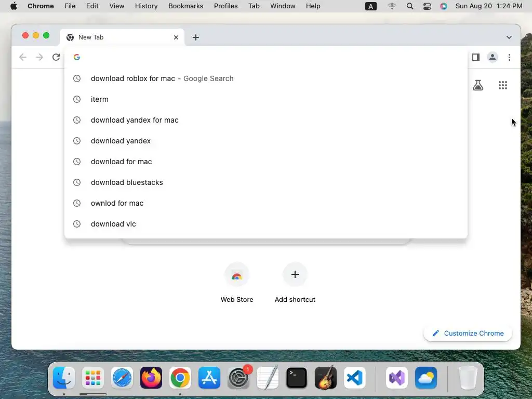Screen dimensions: 532x399
Task: Click Add shortcut tile
Action: [x=295, y=283]
